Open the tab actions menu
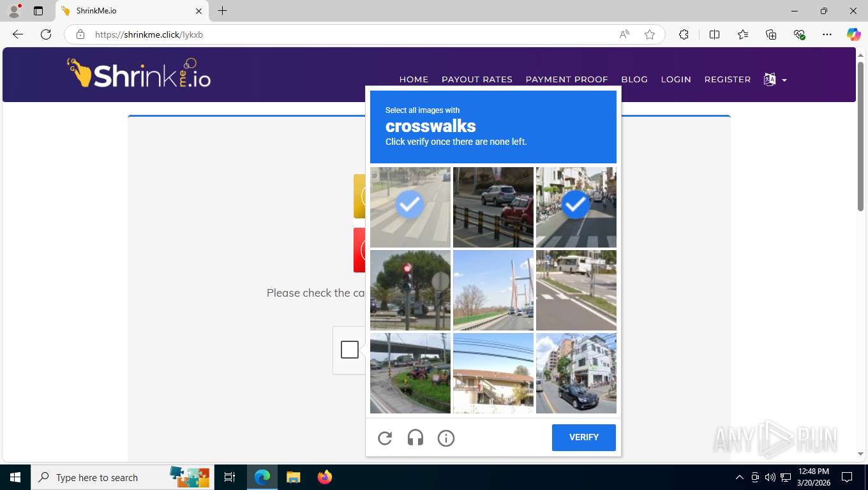 pos(38,11)
